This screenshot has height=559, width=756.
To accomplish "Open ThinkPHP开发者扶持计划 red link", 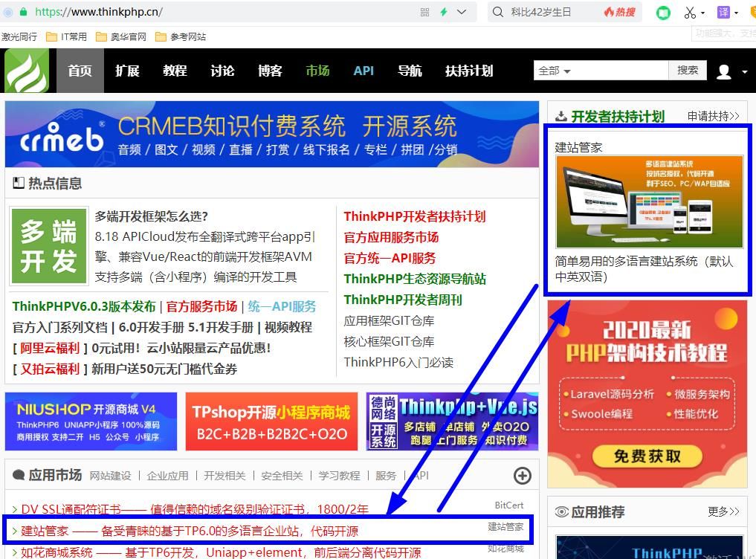I will (x=415, y=216).
